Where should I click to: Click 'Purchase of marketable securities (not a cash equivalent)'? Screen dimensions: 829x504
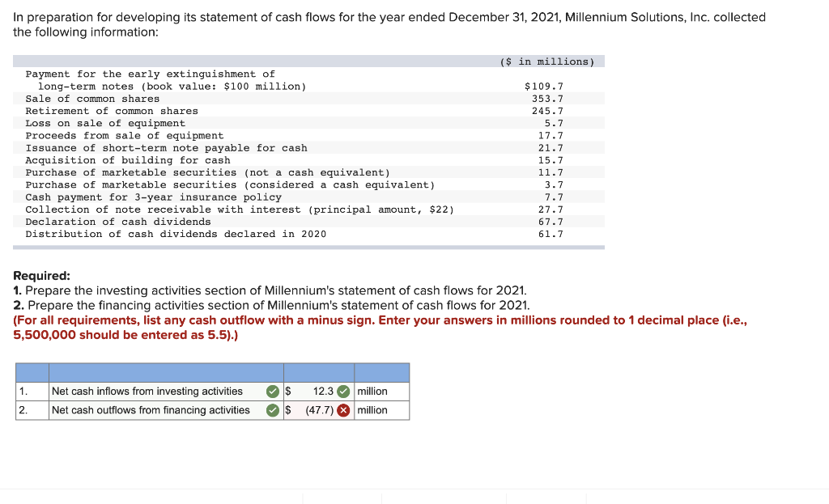[x=207, y=173]
